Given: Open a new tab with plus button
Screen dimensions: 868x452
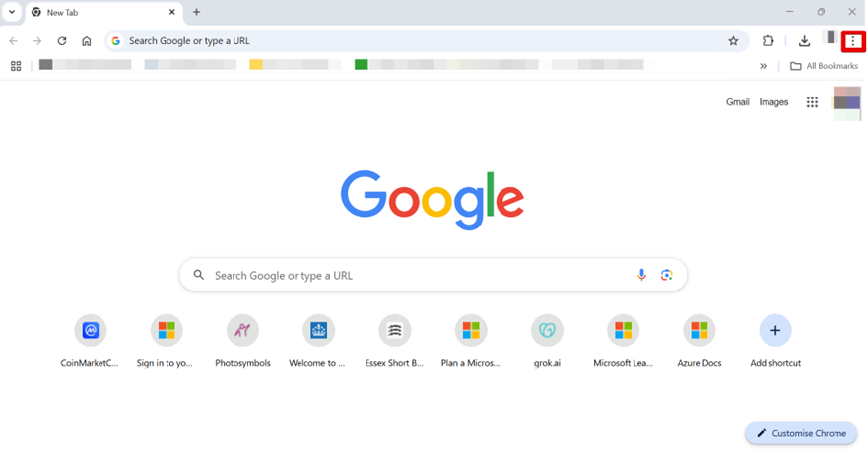Looking at the screenshot, I should coord(196,12).
